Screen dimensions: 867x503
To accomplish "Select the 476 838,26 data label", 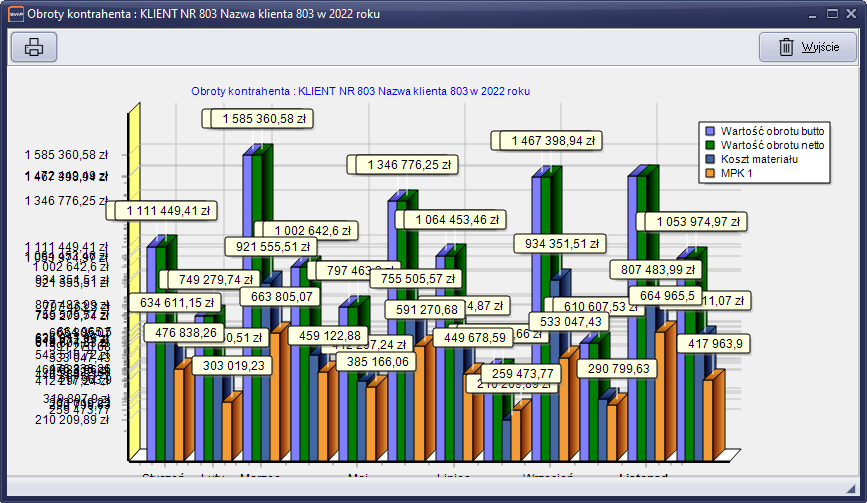I will [186, 332].
